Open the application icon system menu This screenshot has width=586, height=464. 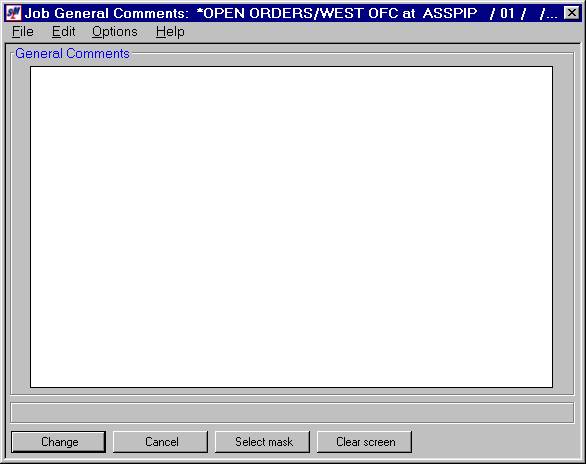(13, 13)
